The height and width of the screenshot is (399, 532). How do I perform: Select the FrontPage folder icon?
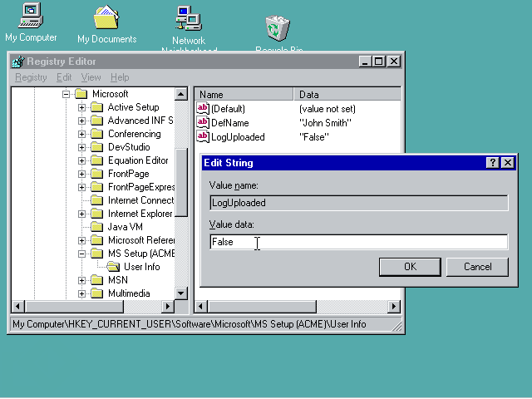(x=97, y=174)
